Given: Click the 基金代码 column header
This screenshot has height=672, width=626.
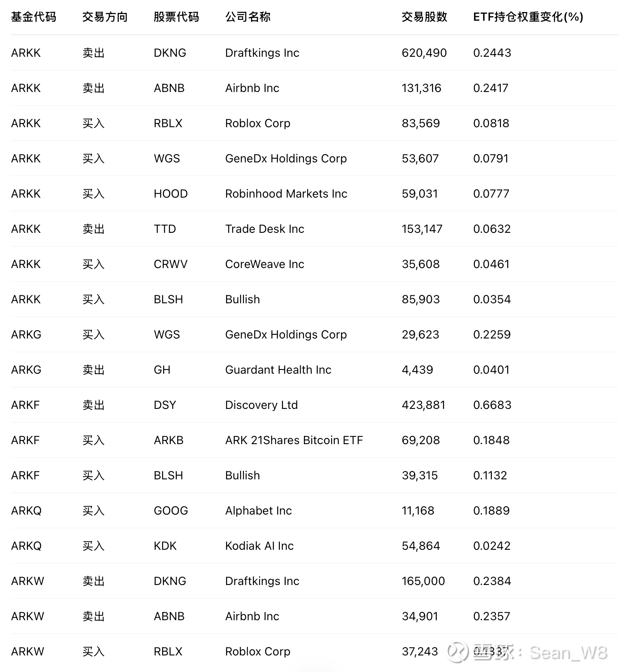Looking at the screenshot, I should [34, 17].
